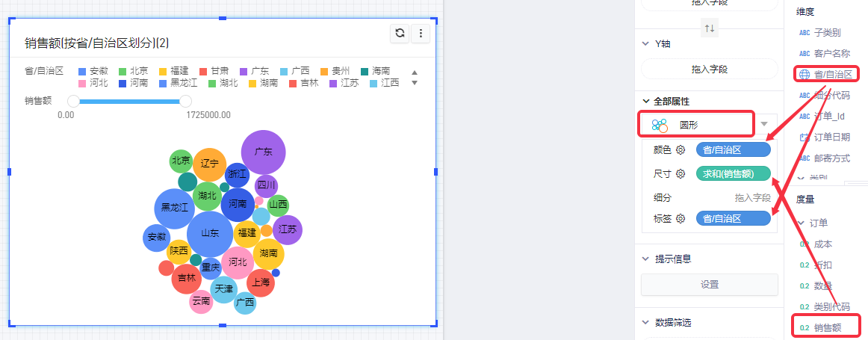Click the right handle of 销售额 slider
The width and height of the screenshot is (868, 340).
[x=186, y=101]
